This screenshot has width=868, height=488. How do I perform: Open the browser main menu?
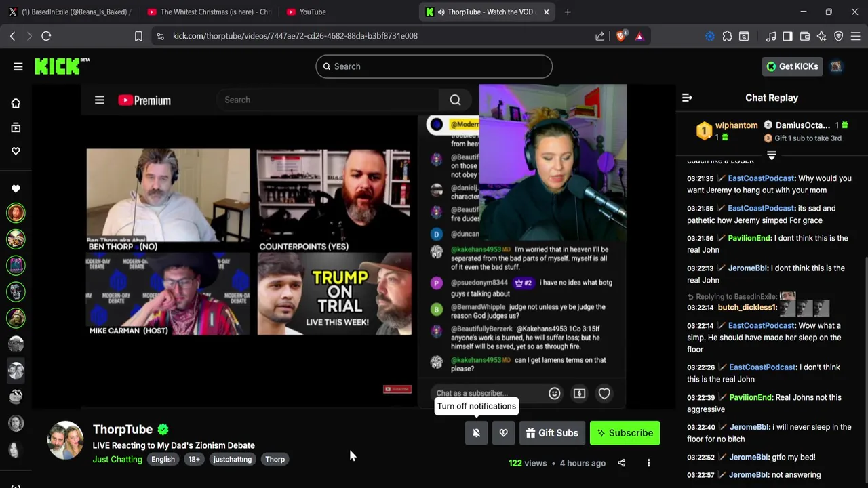click(856, 36)
